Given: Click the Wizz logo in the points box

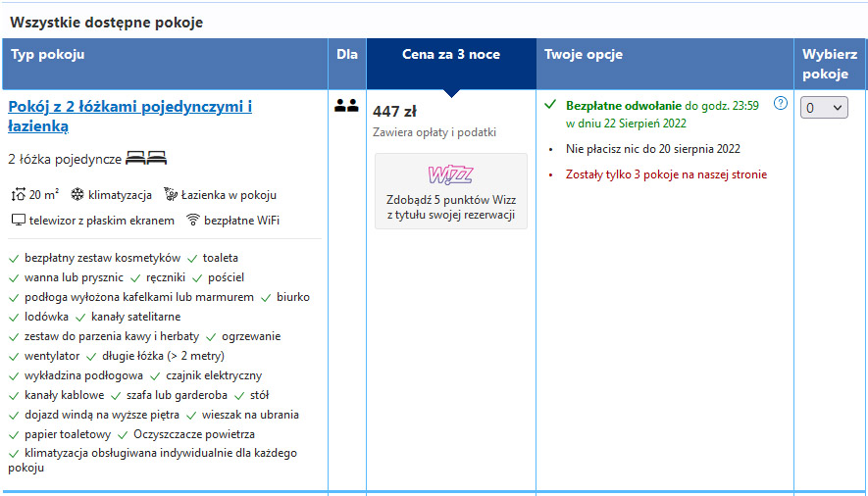Looking at the screenshot, I should click(x=450, y=174).
